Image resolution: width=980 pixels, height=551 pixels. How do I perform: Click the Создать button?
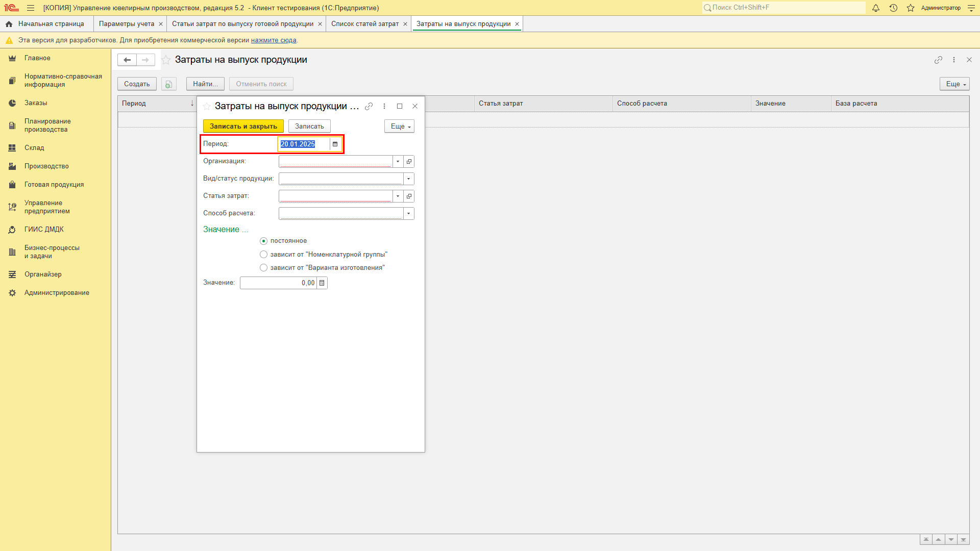[x=137, y=84]
